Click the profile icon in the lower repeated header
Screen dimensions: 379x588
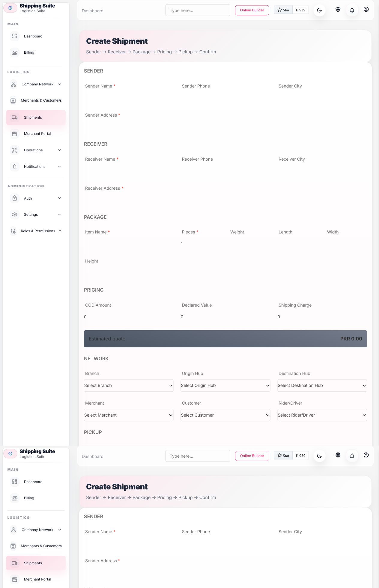click(366, 455)
